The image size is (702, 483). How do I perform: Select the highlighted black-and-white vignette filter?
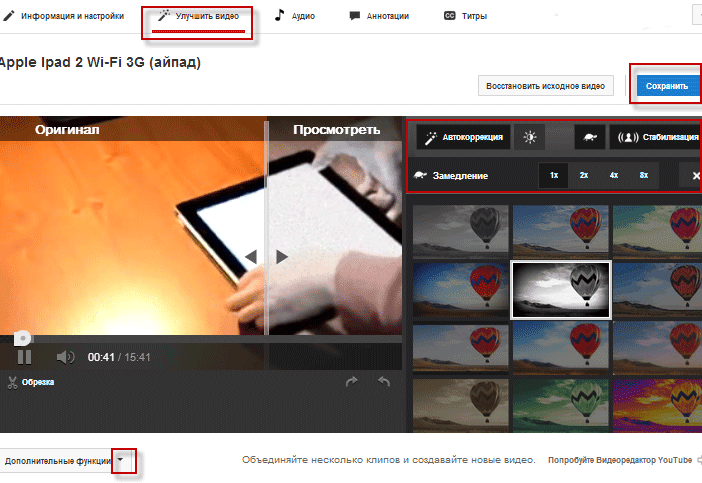click(x=561, y=290)
